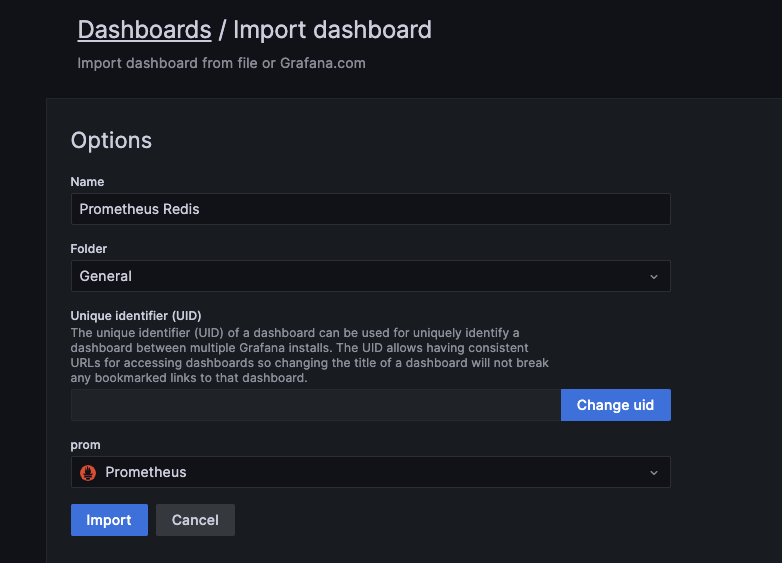Click the Folder label

click(x=89, y=248)
